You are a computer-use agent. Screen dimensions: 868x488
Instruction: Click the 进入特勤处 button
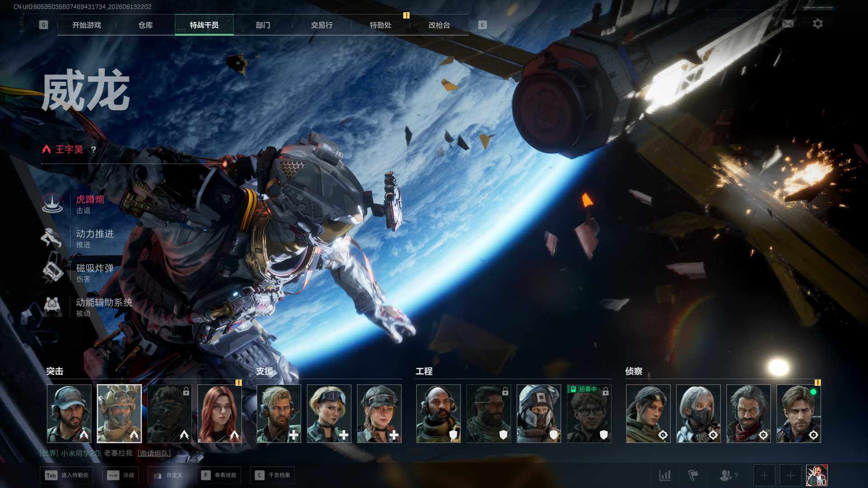coord(66,475)
